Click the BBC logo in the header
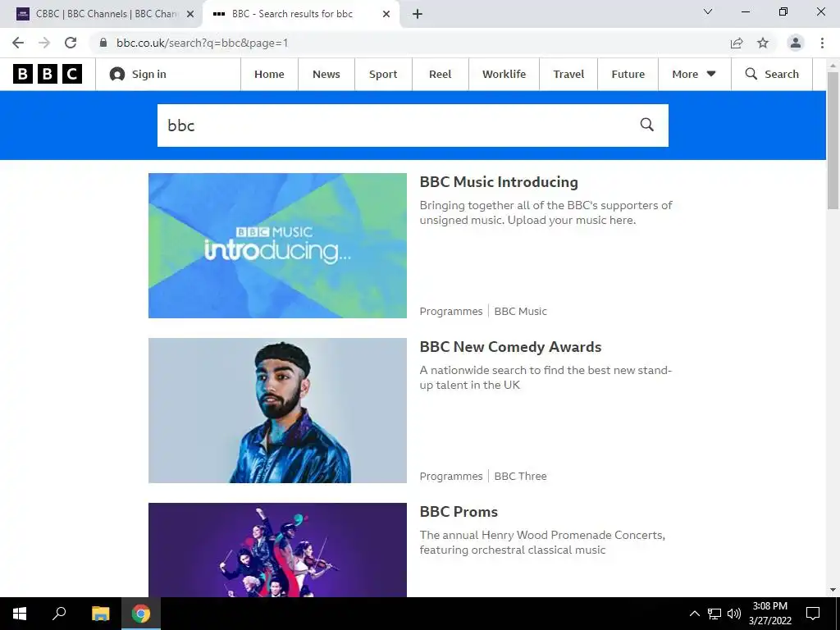840x630 pixels. pos(48,74)
